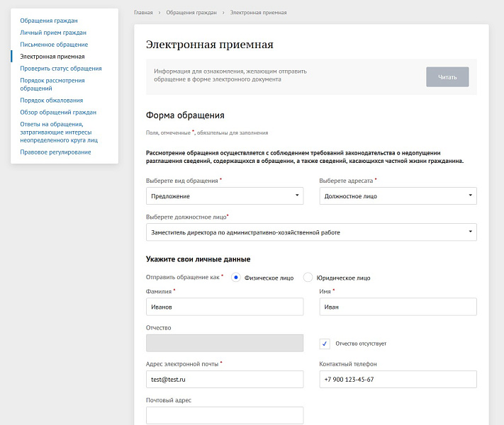Image resolution: width=504 pixels, height=425 pixels.
Task: Open 'Порядок рассмотрения обращений' in the sidebar
Action: 52,84
